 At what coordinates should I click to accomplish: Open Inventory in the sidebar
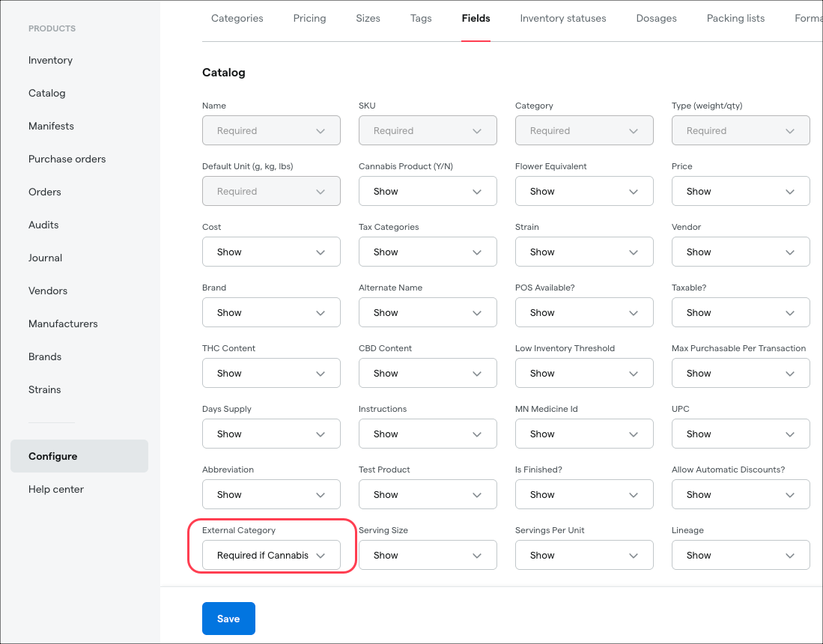tap(50, 61)
